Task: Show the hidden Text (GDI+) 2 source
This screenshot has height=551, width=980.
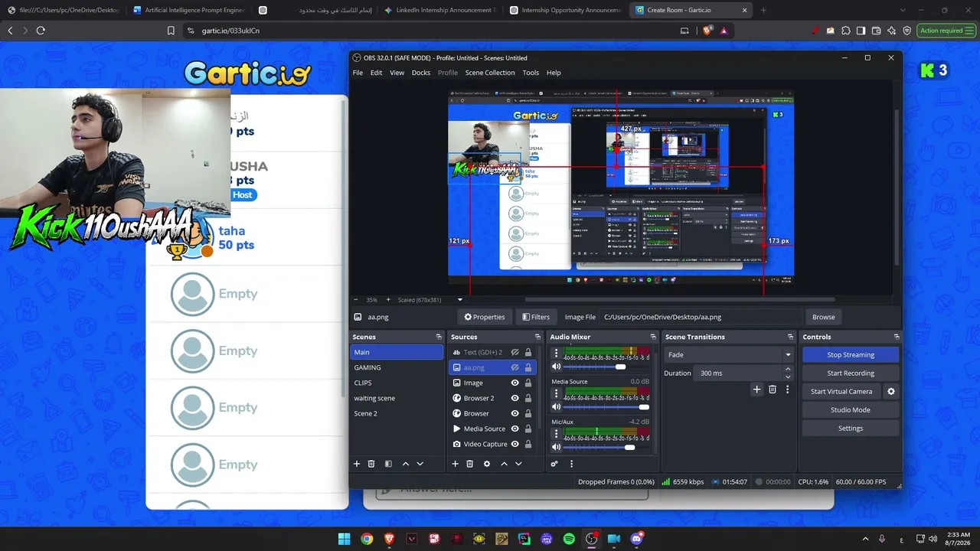Action: tap(515, 352)
